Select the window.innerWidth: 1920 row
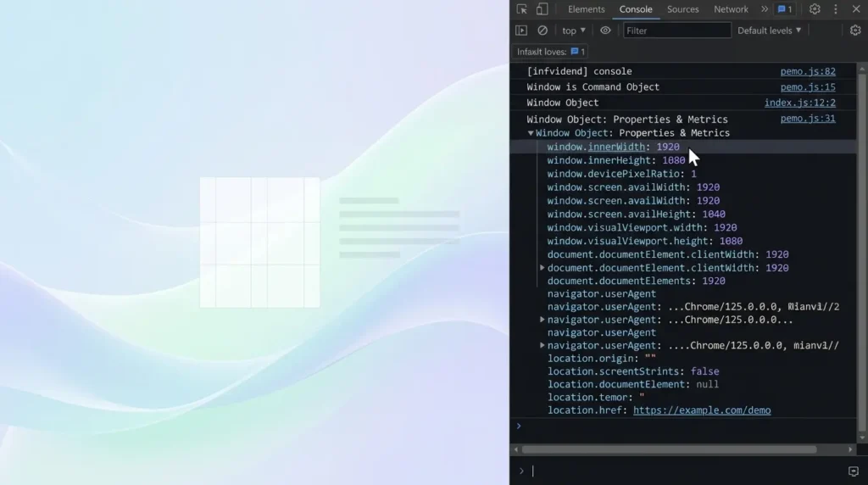The image size is (868, 485). click(x=683, y=147)
